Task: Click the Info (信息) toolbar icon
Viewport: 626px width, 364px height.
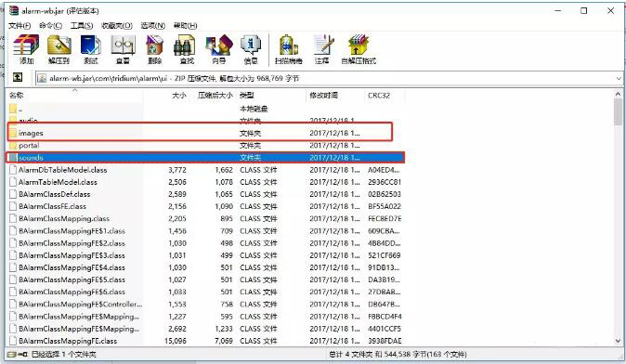Action: (x=251, y=49)
